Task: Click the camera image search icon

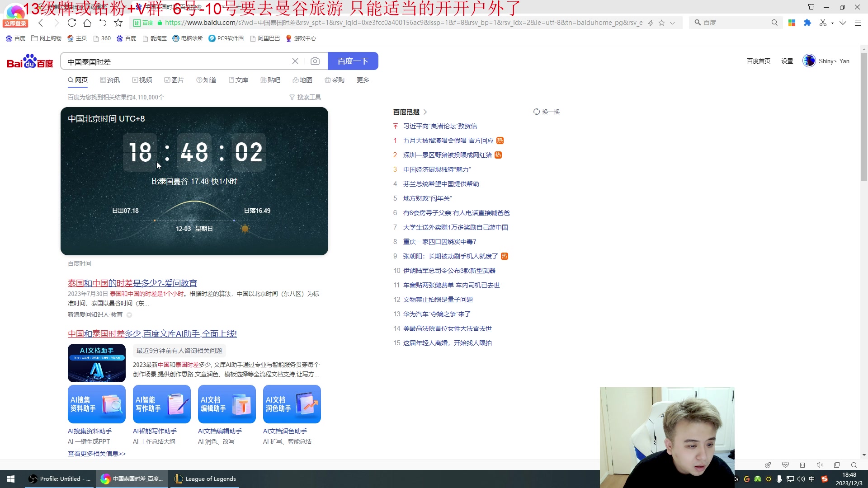Action: click(x=315, y=61)
